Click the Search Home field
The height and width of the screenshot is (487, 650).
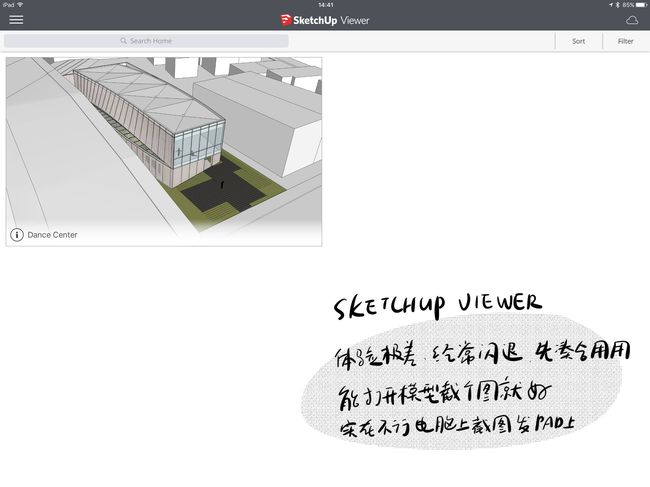point(146,41)
